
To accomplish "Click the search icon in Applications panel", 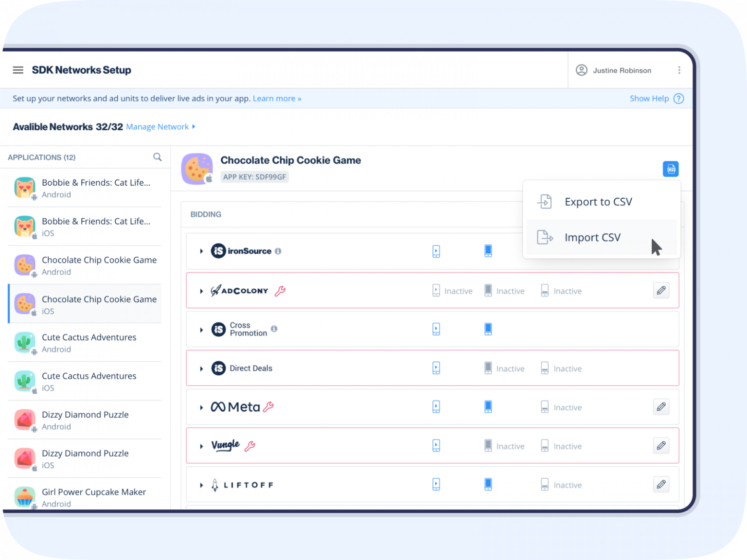I will point(157,157).
